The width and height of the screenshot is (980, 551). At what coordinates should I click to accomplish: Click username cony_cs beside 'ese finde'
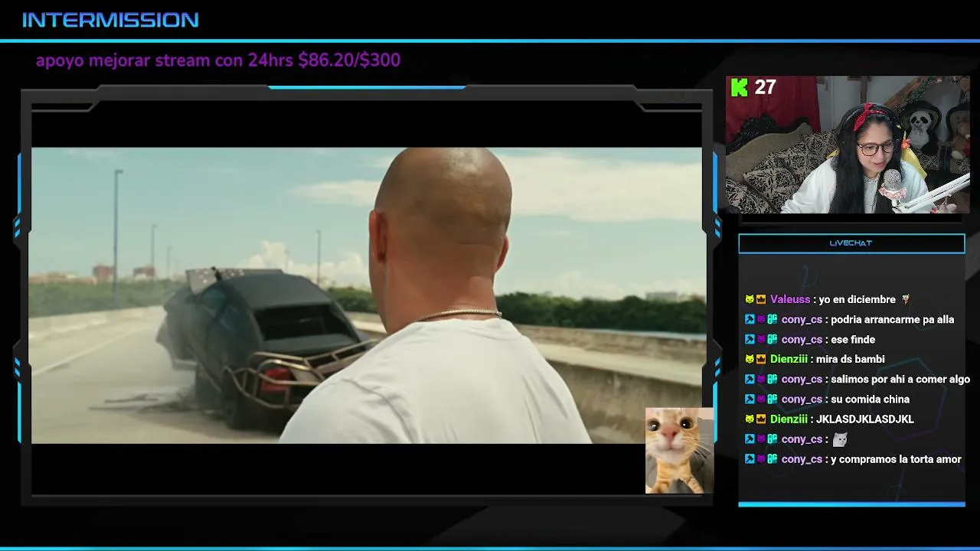[x=802, y=340]
